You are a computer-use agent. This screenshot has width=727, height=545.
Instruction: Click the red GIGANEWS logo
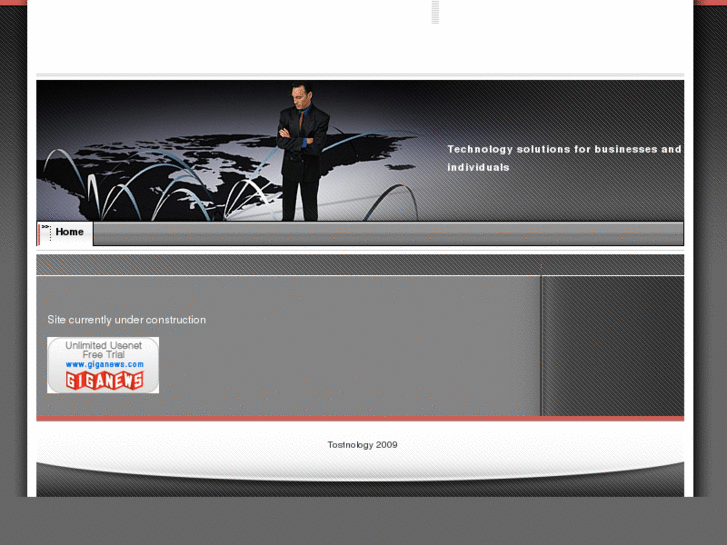[104, 381]
